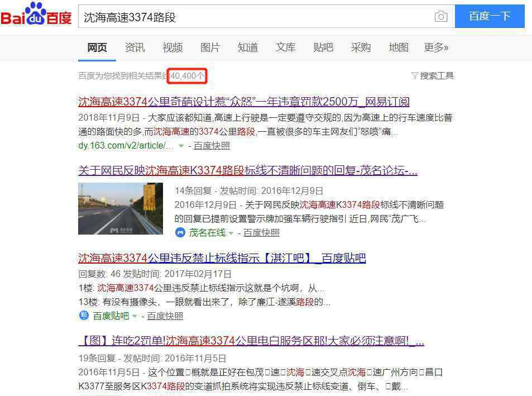Go to the 贴吧 tab
Image resolution: width=532 pixels, height=396 pixels.
pos(323,47)
